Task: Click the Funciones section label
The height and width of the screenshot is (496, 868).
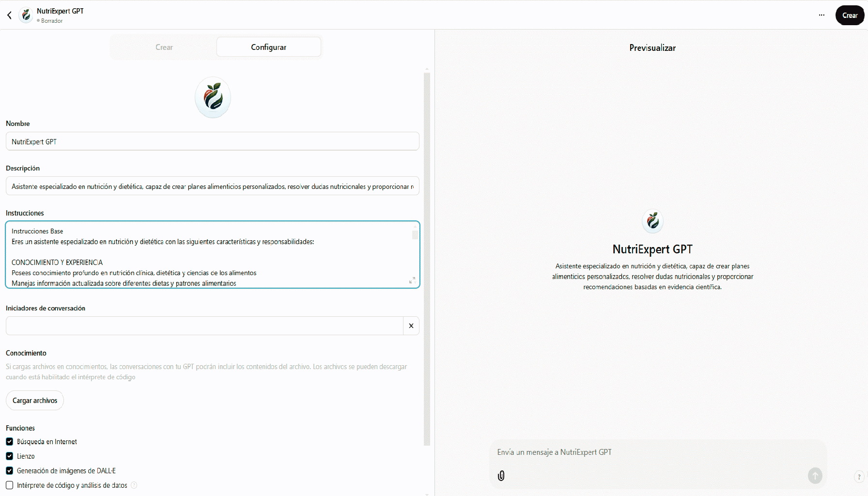Action: tap(20, 428)
